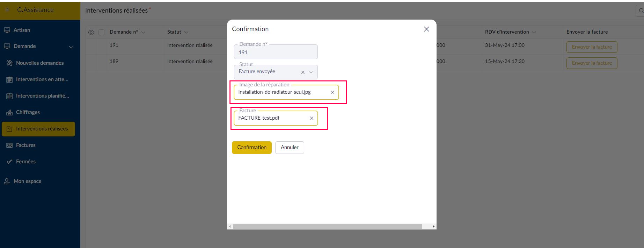The width and height of the screenshot is (644, 248).
Task: Remove the FACTURE-test.pdf attachment
Action: 312,118
